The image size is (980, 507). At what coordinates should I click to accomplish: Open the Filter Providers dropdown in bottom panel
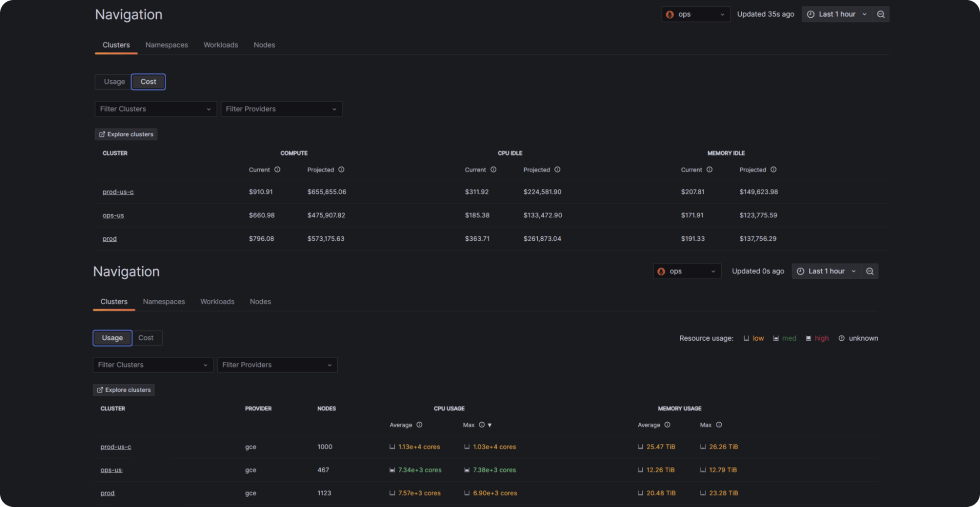277,365
